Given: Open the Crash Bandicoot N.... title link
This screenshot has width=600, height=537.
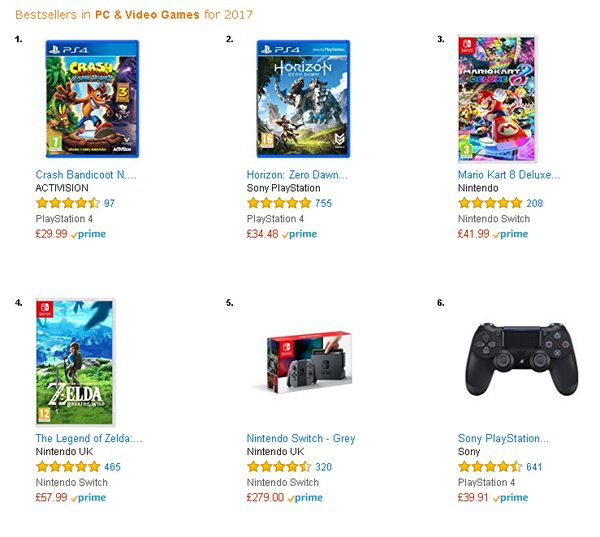Looking at the screenshot, I should 86,175.
